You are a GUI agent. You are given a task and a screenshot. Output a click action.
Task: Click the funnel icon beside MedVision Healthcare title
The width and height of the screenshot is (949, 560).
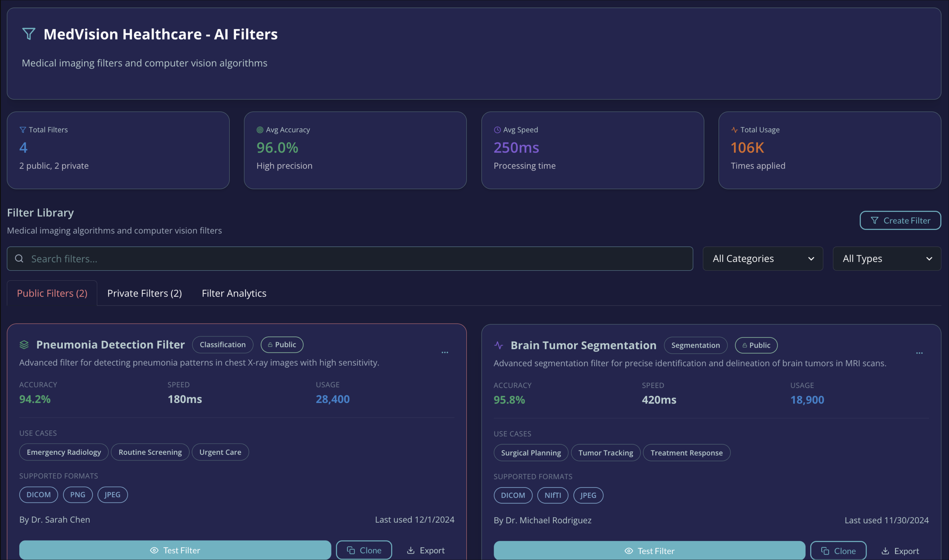tap(29, 34)
